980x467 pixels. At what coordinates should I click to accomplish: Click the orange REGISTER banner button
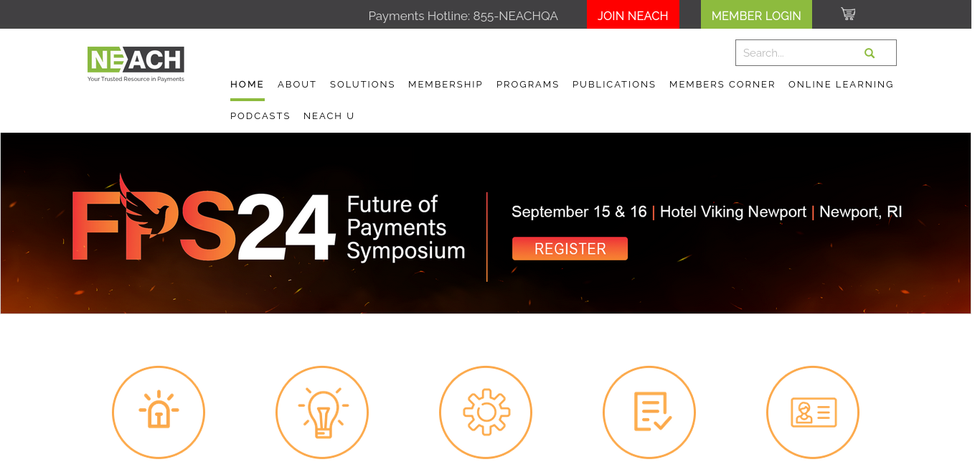(570, 249)
